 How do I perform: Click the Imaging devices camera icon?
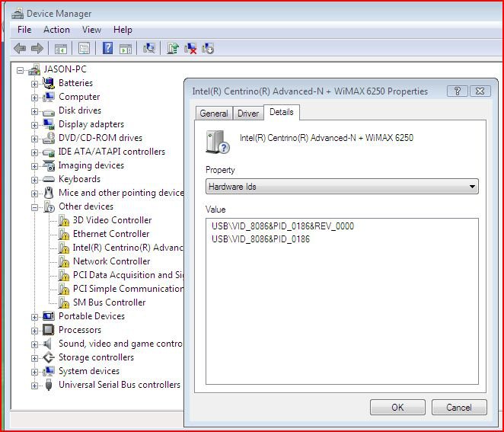click(x=49, y=165)
